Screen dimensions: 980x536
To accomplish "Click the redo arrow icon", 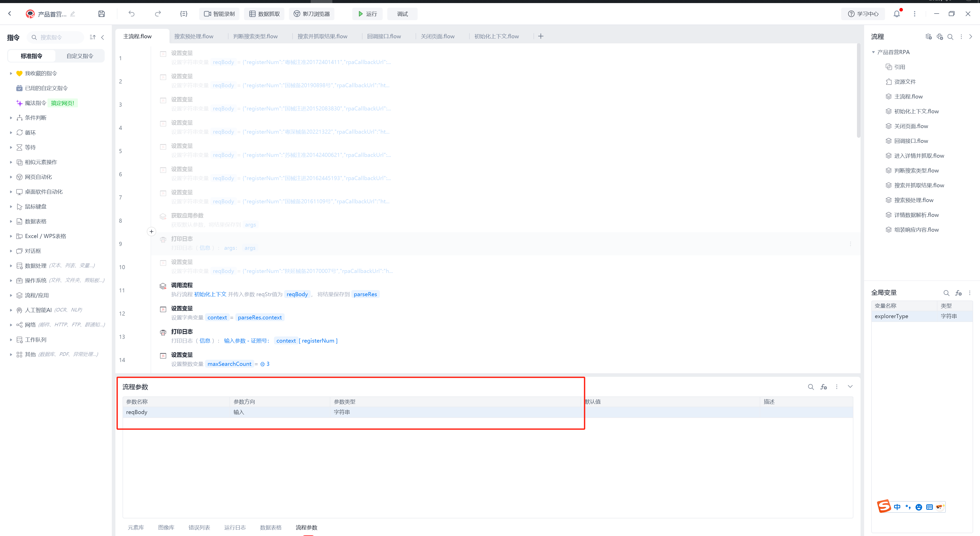I will (x=158, y=14).
